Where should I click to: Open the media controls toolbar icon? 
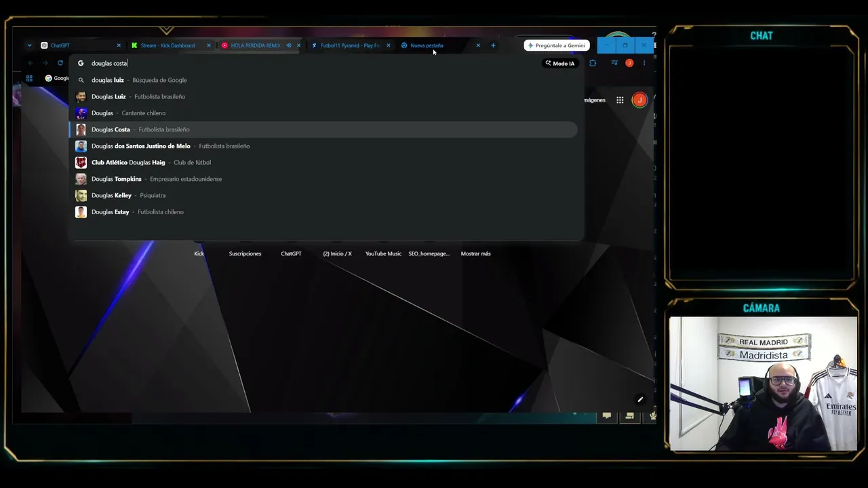tap(614, 63)
